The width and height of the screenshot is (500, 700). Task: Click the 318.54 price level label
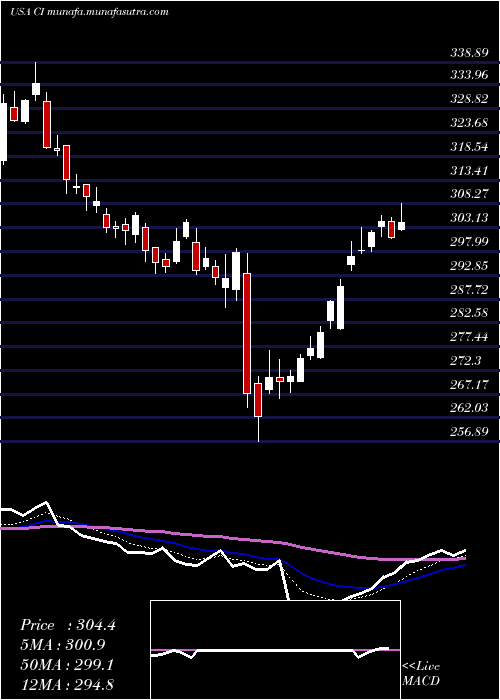click(x=469, y=146)
